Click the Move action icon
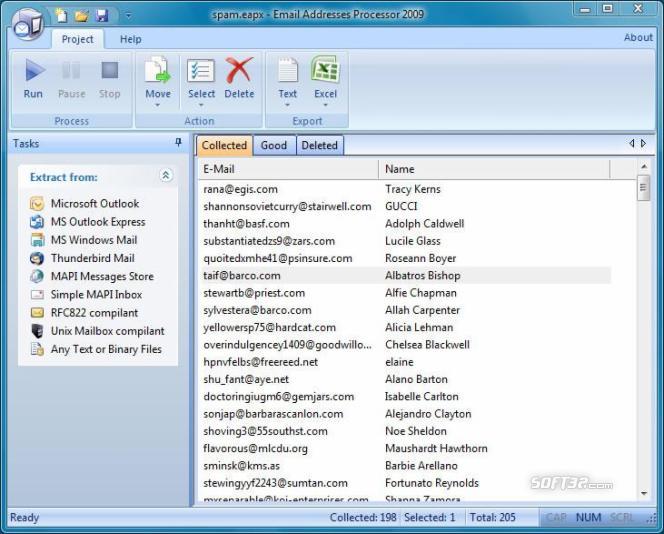The width and height of the screenshot is (664, 534). pyautogui.click(x=158, y=70)
